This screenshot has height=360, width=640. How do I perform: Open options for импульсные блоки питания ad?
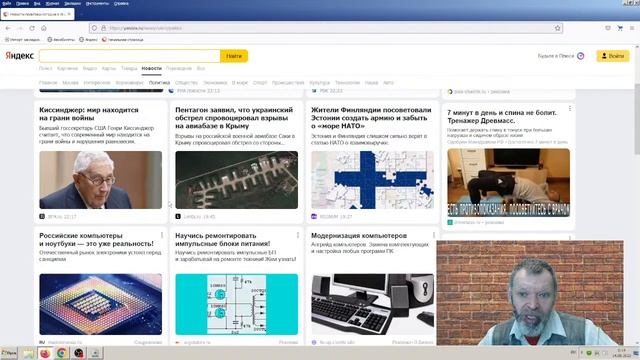point(298,235)
